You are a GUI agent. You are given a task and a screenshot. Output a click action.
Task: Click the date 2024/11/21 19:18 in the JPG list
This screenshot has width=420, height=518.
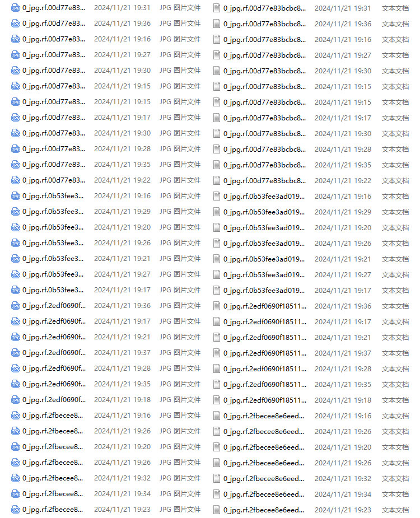(122, 400)
